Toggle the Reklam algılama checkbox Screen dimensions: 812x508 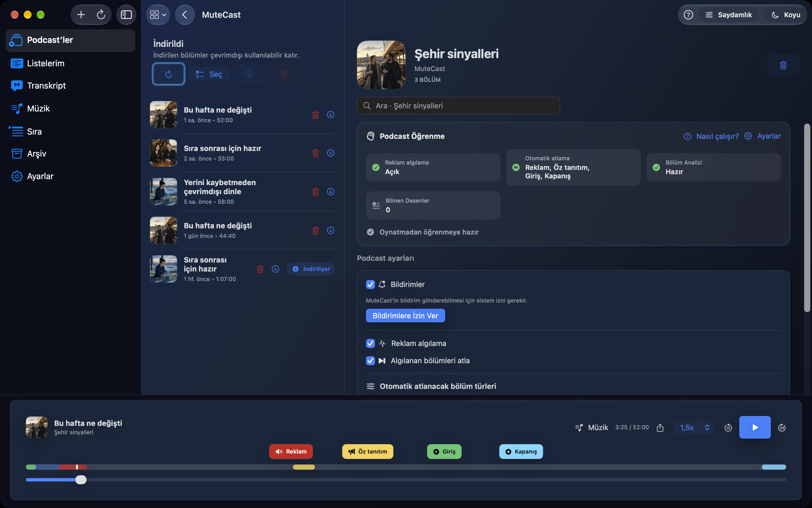370,343
